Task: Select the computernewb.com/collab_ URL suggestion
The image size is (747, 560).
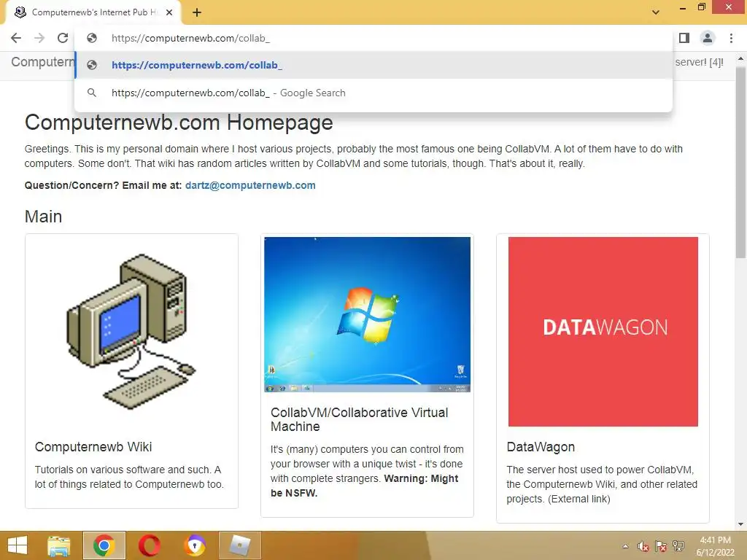Action: click(373, 65)
